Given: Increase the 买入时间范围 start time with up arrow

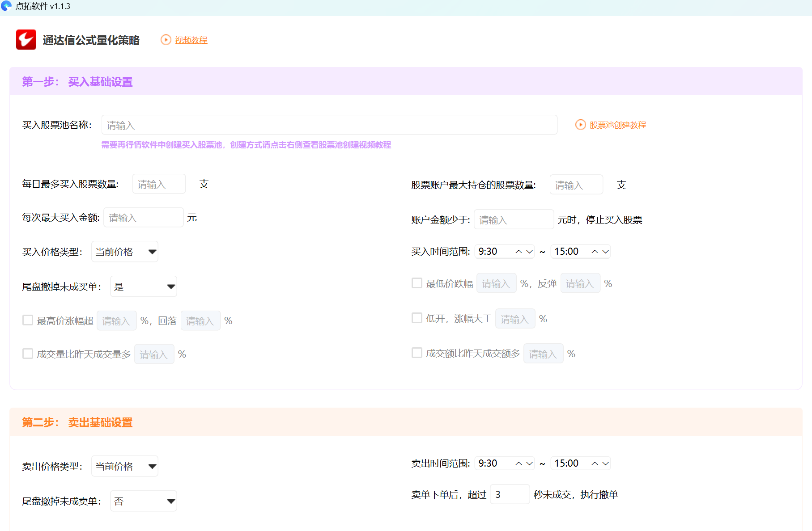Looking at the screenshot, I should click(519, 252).
